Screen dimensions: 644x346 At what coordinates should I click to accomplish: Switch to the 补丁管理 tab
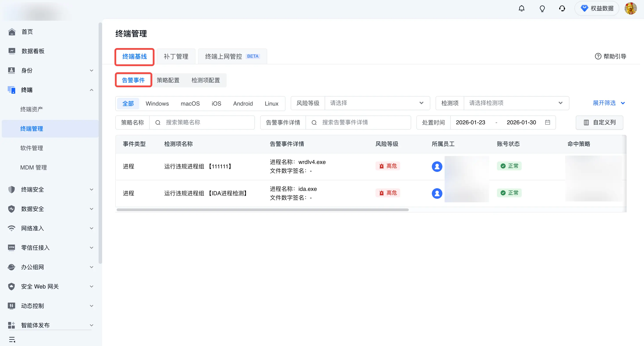[x=176, y=57]
